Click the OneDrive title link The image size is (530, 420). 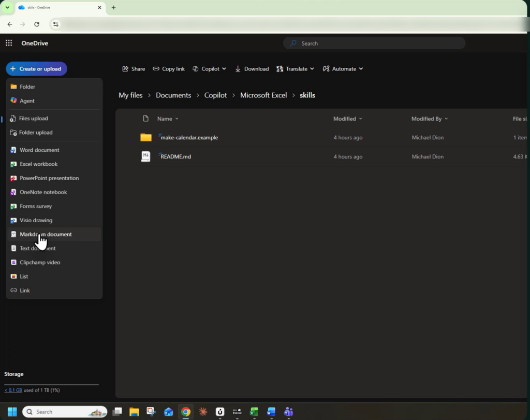click(35, 44)
